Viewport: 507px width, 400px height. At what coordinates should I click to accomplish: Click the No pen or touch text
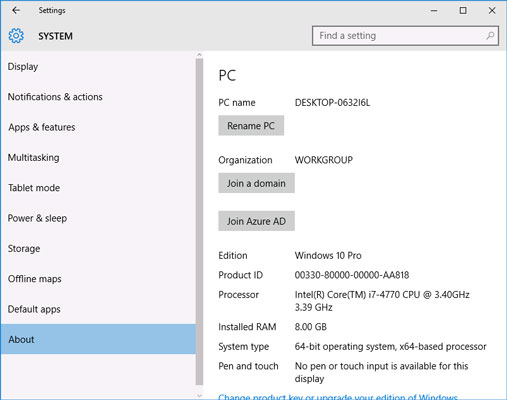[x=381, y=372]
